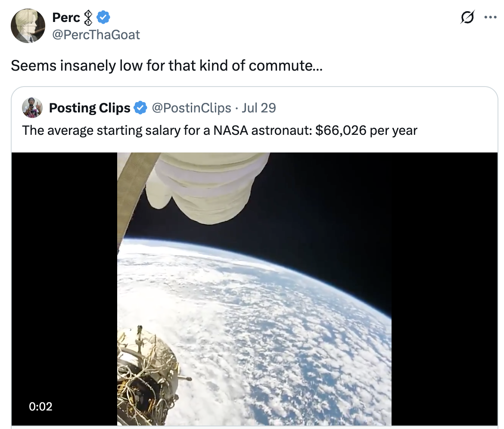Click the 'Seems insanely low' tweet text
Viewport: 504px width, 429px height.
(x=167, y=65)
